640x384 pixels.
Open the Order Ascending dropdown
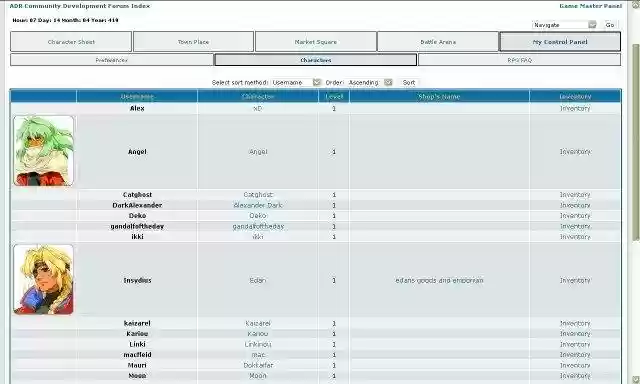(370, 82)
